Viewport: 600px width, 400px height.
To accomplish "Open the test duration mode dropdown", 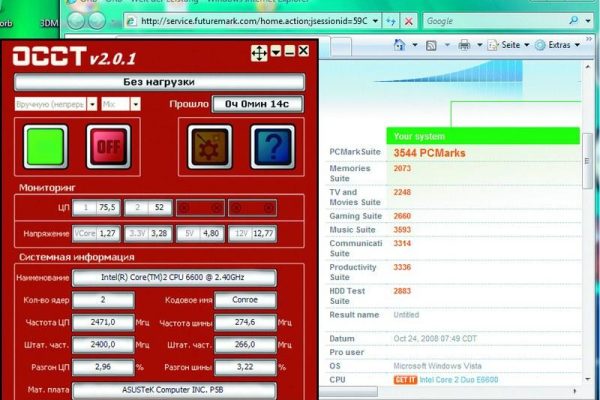I will (92, 103).
